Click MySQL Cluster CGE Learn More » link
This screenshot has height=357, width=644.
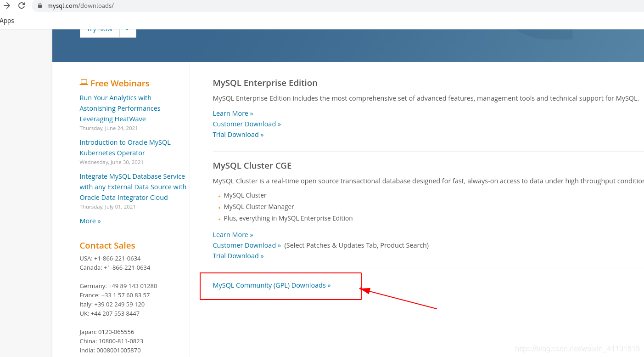click(x=233, y=235)
